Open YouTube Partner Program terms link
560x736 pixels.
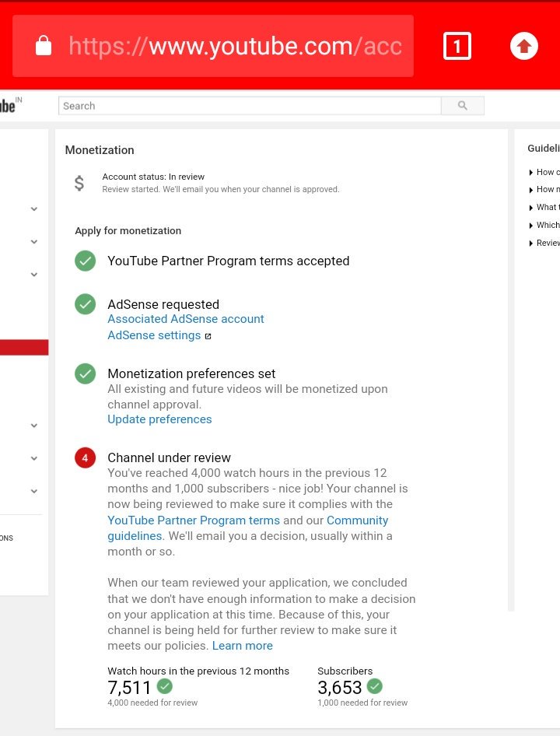pyautogui.click(x=194, y=520)
